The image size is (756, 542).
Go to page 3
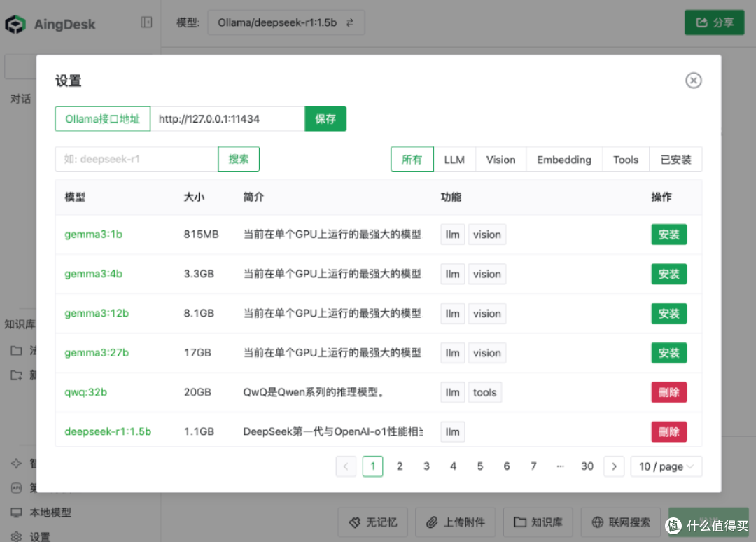coord(427,466)
